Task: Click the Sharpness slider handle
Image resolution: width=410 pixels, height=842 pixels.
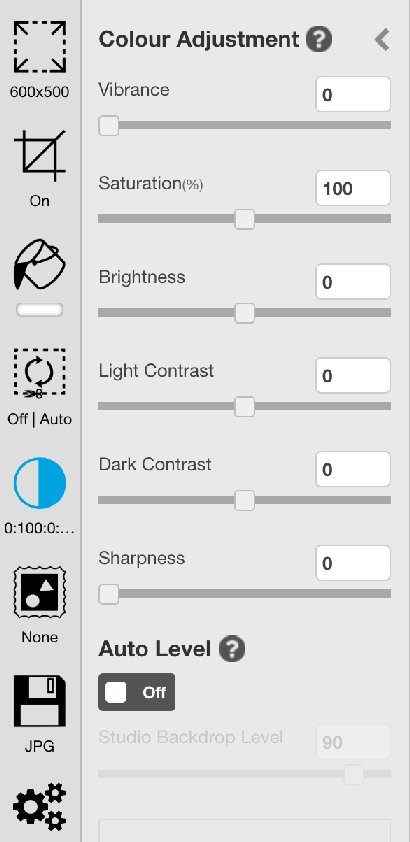Action: pyautogui.click(x=109, y=594)
